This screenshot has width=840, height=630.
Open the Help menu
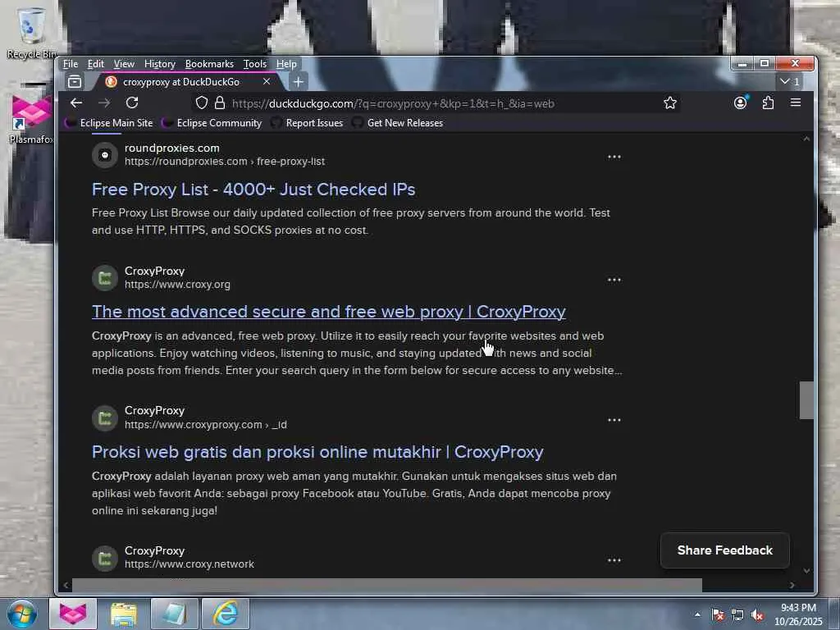(286, 64)
